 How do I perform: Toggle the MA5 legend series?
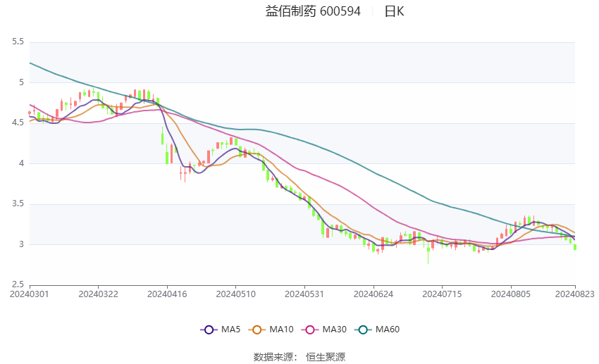coord(221,330)
